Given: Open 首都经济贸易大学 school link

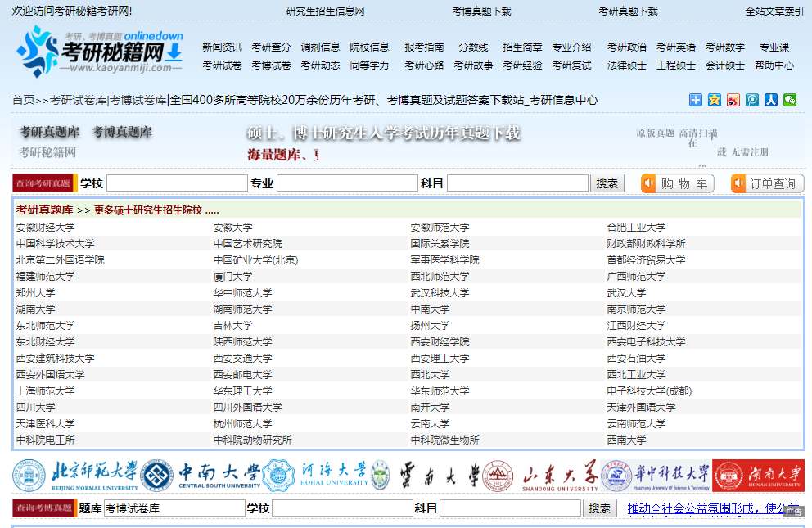Looking at the screenshot, I should [647, 259].
